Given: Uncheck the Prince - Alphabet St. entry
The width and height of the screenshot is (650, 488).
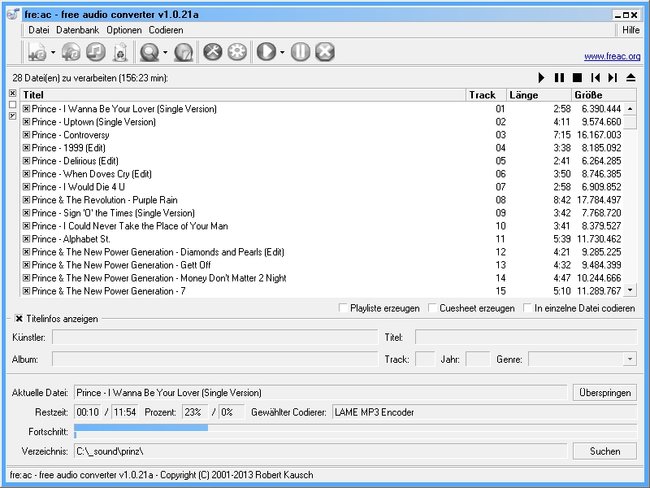Looking at the screenshot, I should click(x=26, y=239).
